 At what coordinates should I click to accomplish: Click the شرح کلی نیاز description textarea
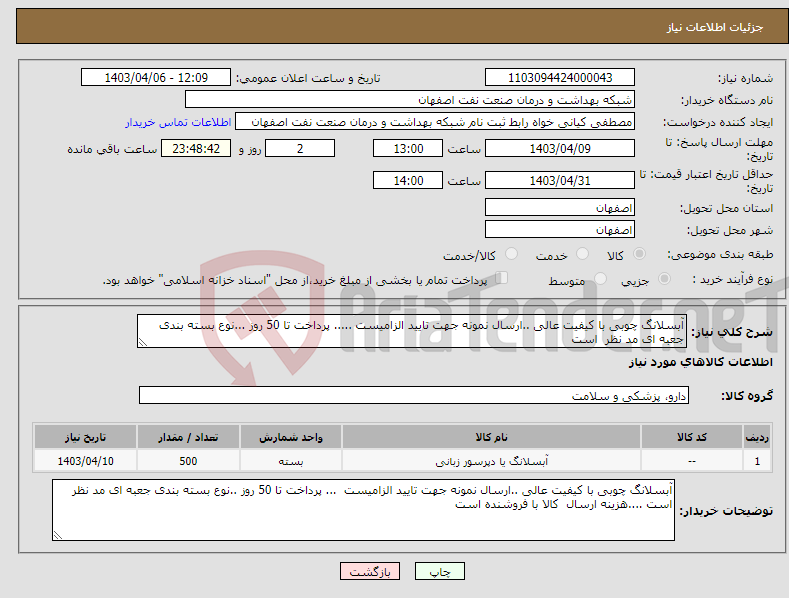412,331
